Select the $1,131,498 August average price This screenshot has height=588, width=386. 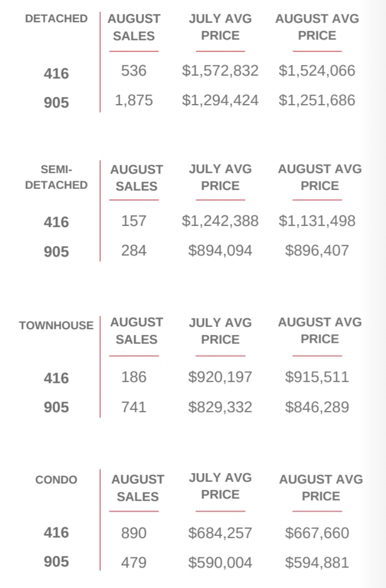click(x=317, y=221)
